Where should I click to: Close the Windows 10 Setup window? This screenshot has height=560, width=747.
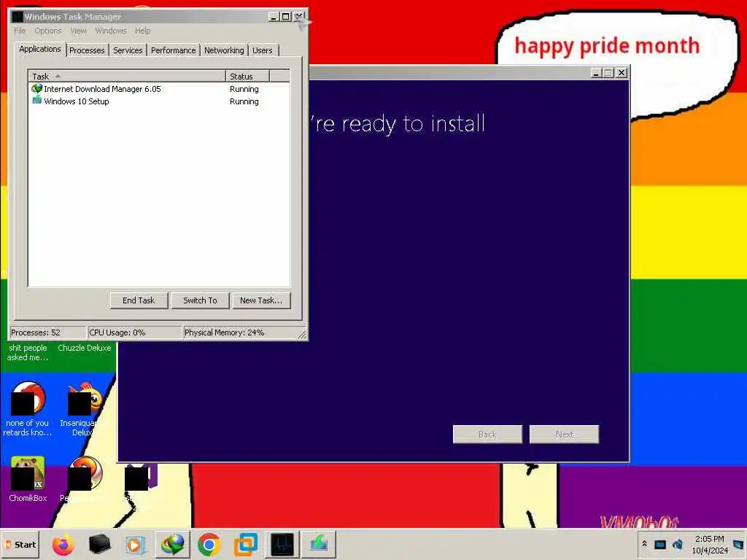622,73
